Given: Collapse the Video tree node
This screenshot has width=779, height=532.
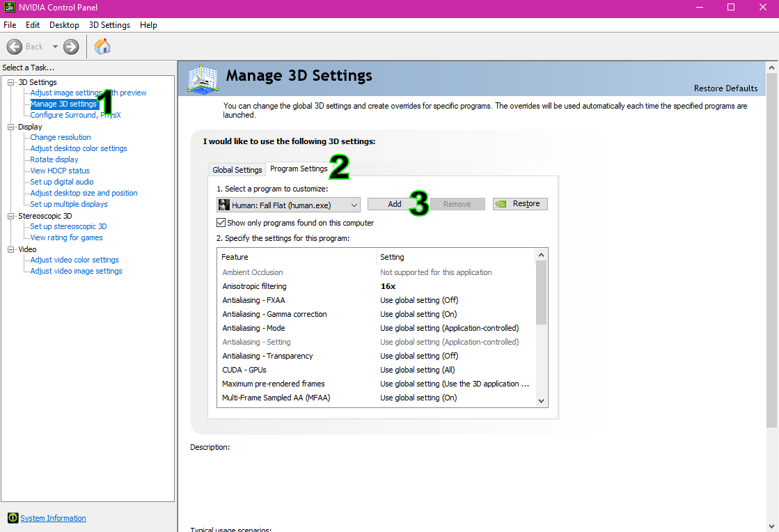Looking at the screenshot, I should [11, 249].
